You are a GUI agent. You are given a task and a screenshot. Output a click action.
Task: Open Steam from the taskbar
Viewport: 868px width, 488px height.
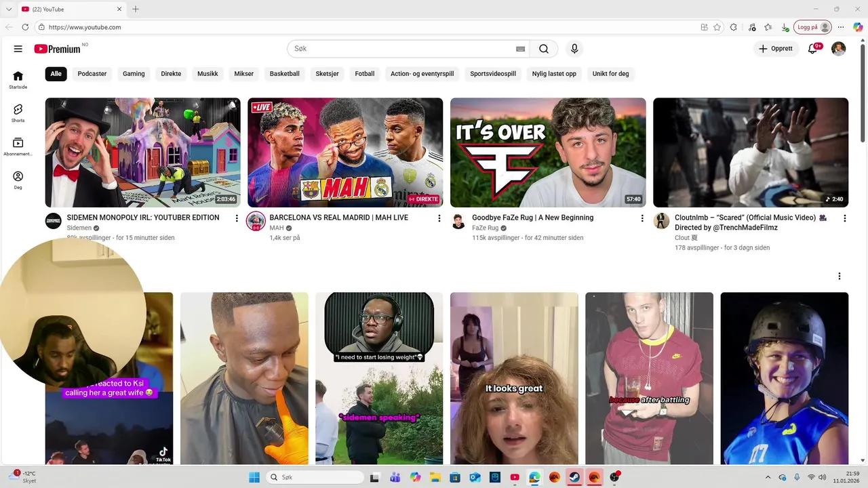click(x=574, y=477)
